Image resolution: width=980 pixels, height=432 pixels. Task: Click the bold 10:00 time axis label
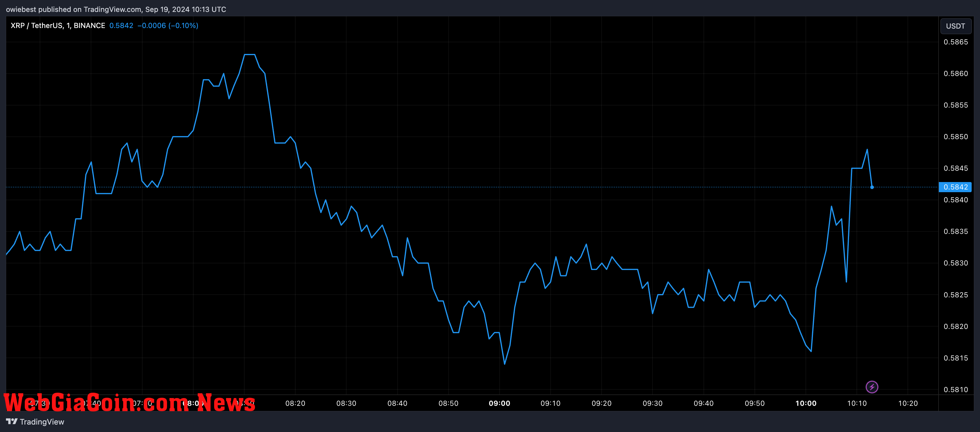click(806, 403)
